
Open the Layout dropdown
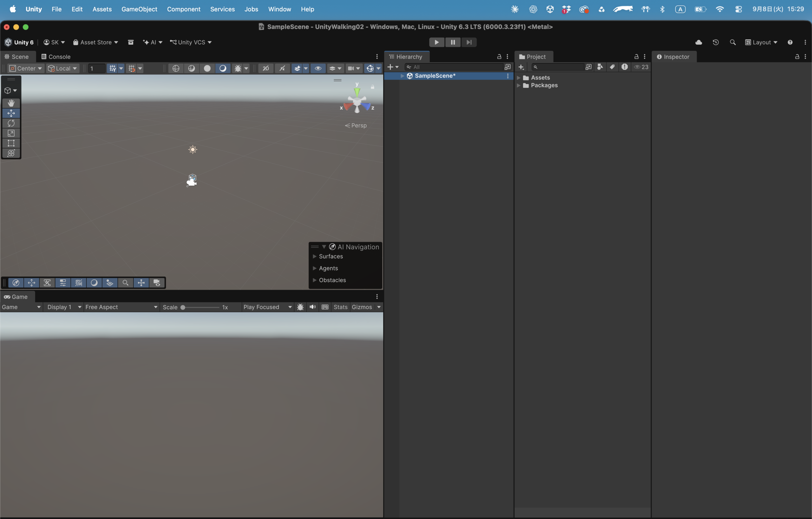click(762, 42)
